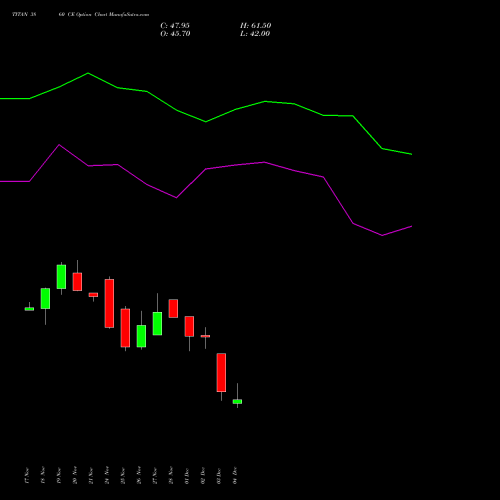Click the 24 Nov date label
Viewport: 500px width, 500px height.
click(107, 476)
